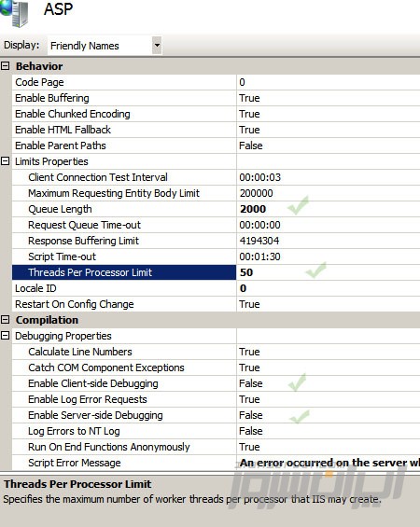The width and height of the screenshot is (420, 527).
Task: Open the Display Friendly Names dropdown
Action: (157, 45)
